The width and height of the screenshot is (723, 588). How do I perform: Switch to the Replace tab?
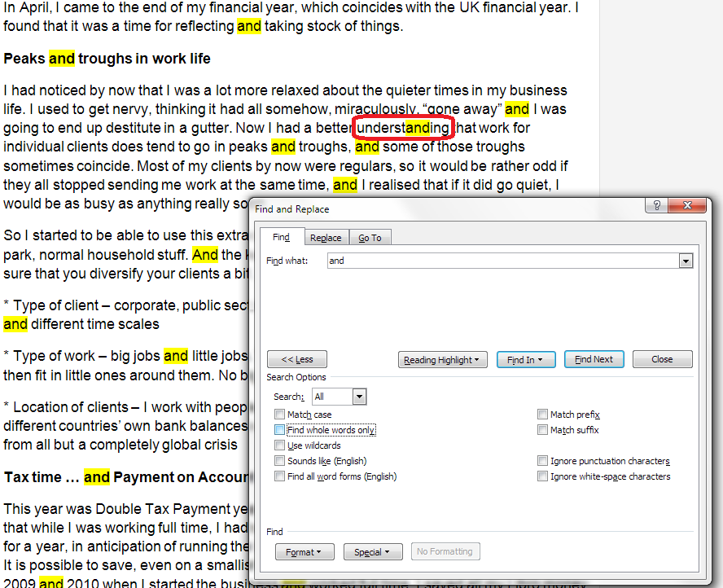326,238
